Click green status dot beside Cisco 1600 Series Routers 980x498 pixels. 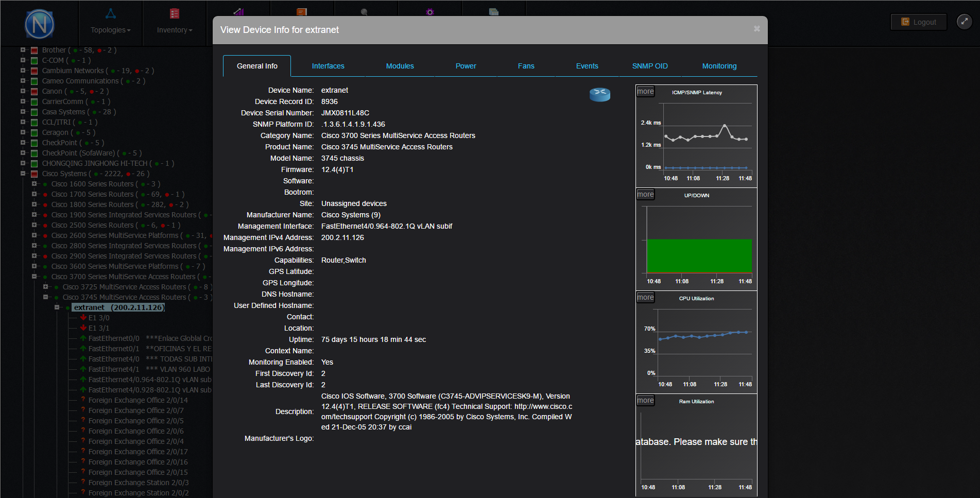coord(45,184)
